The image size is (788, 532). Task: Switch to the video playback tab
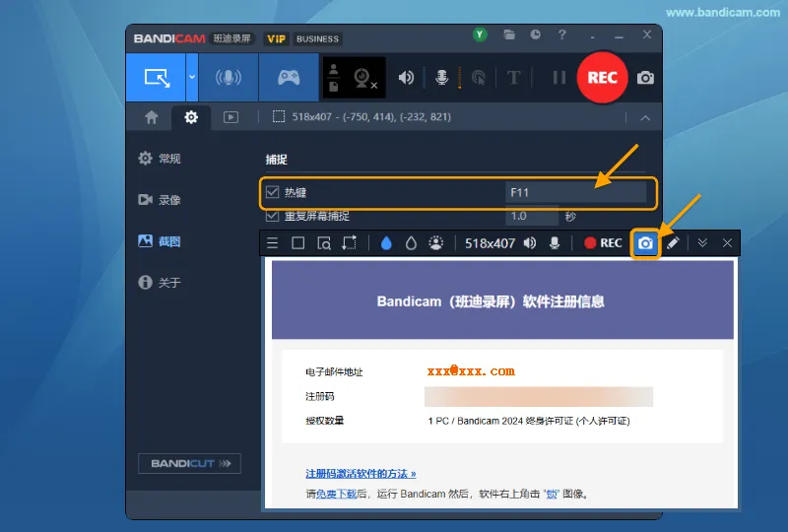tap(230, 117)
